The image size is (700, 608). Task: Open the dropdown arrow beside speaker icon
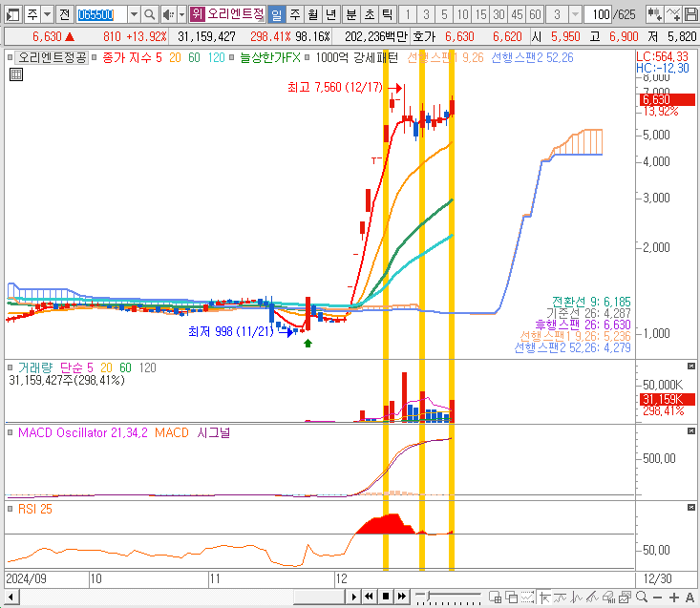pyautogui.click(x=180, y=14)
